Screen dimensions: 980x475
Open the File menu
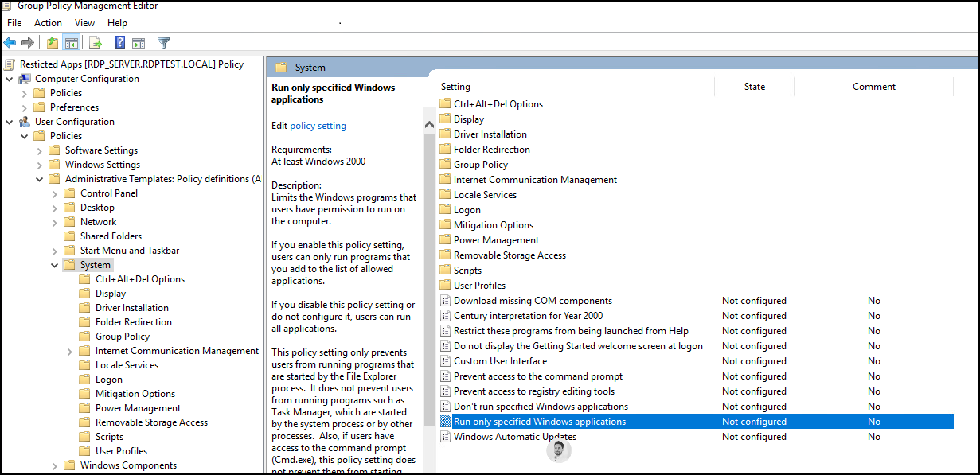[14, 23]
